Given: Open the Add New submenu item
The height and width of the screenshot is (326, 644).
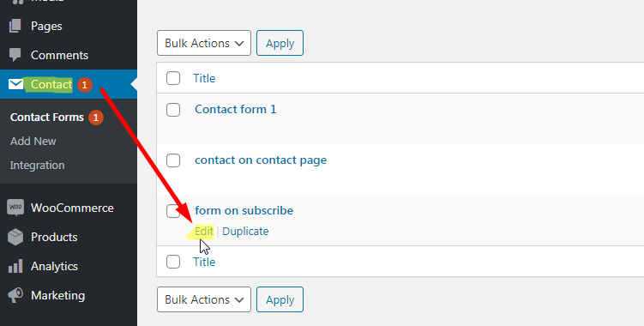Looking at the screenshot, I should tap(33, 142).
